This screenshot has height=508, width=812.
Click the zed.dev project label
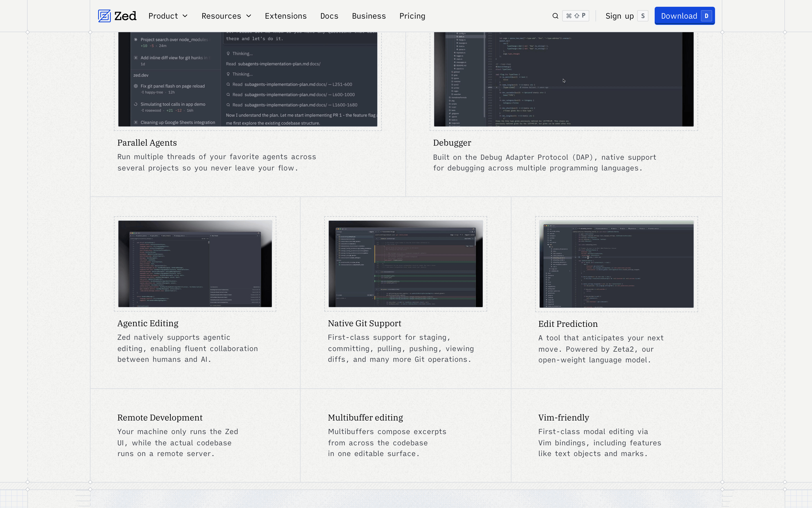pyautogui.click(x=141, y=75)
